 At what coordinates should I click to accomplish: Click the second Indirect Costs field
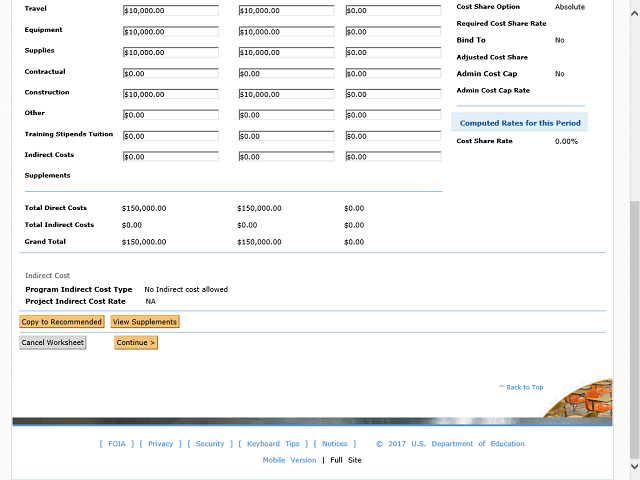coord(286,157)
